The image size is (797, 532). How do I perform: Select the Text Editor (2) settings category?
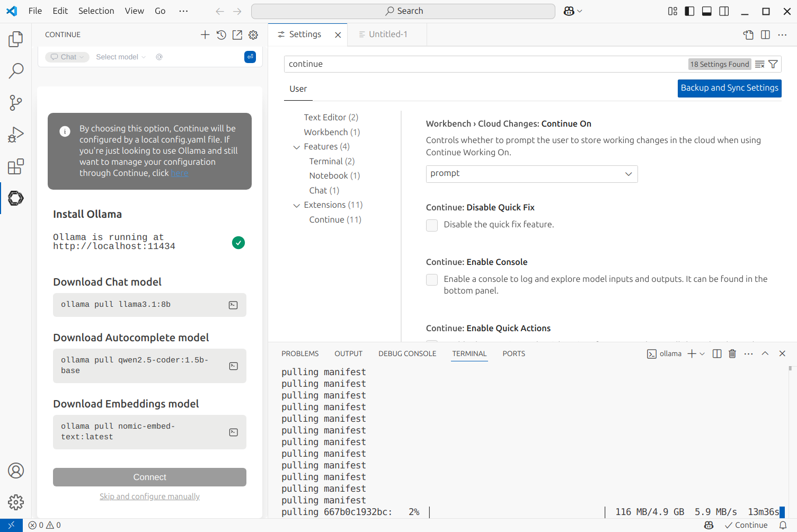point(331,118)
